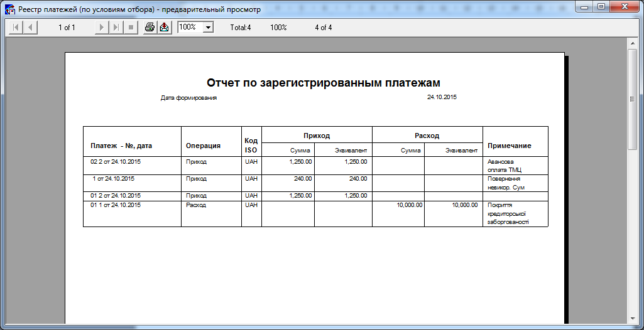Click the 10,000.00 Расход Эквивалент value
The image size is (644, 330).
464,205
